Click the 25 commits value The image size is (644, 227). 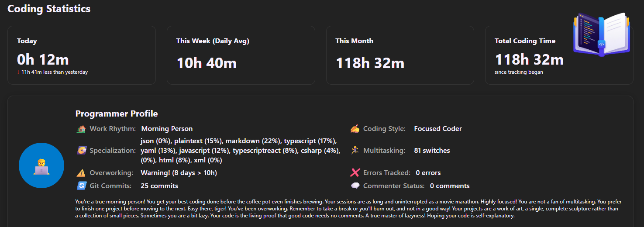tap(159, 186)
